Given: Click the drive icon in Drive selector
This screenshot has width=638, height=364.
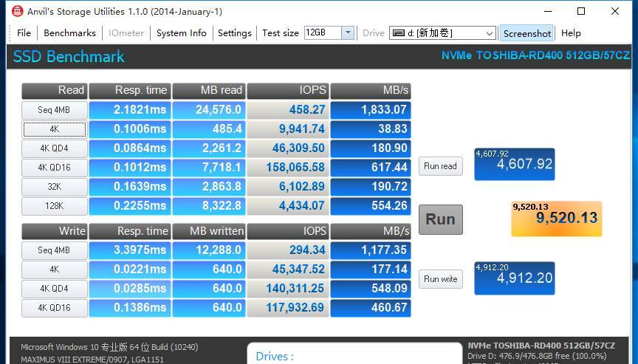Looking at the screenshot, I should 397,33.
